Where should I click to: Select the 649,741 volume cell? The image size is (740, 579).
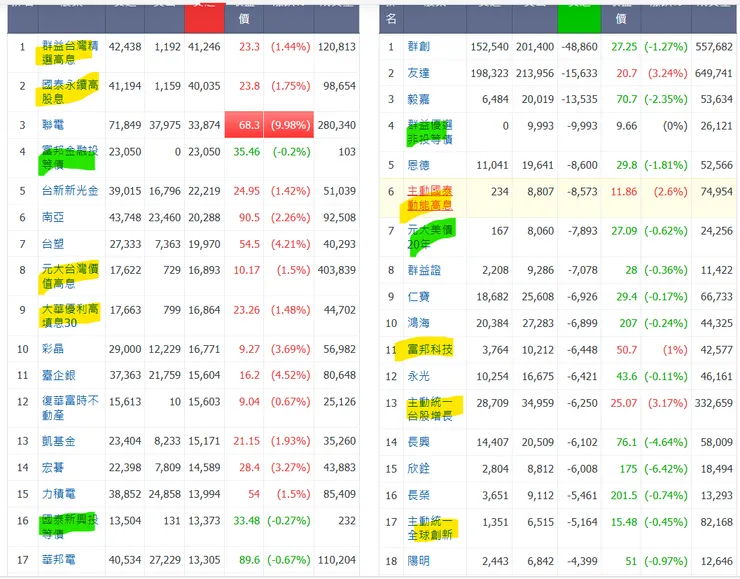713,73
